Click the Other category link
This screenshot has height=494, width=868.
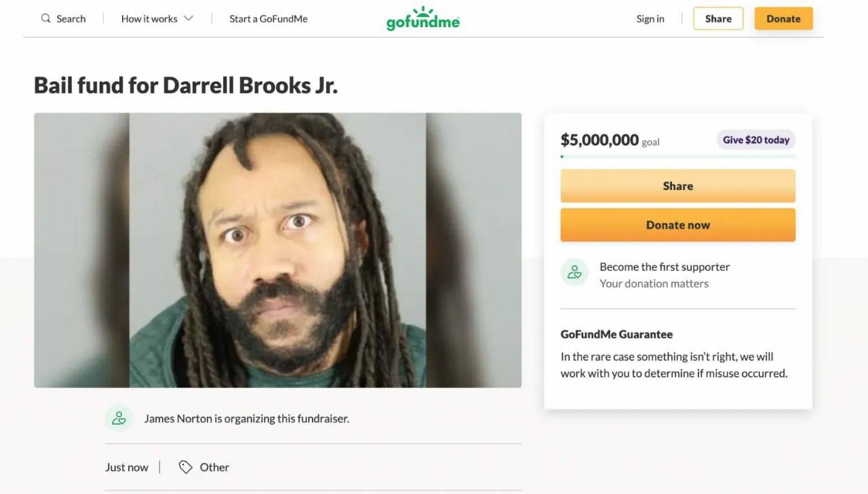point(214,467)
